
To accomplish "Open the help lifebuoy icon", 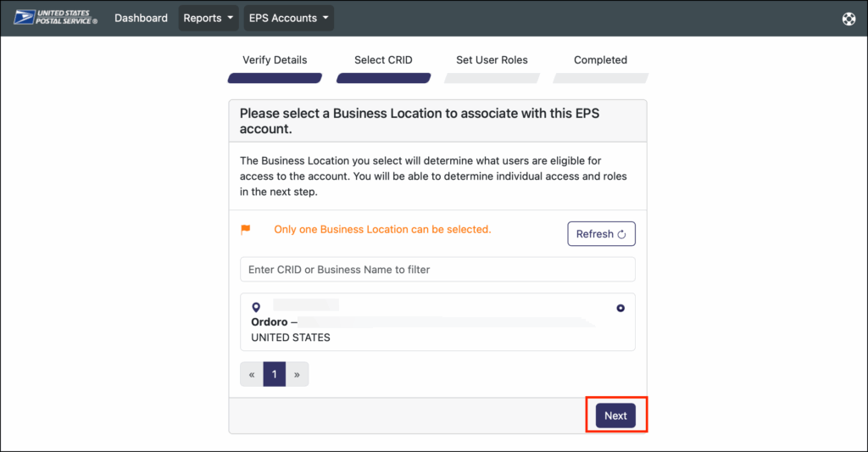I will (849, 19).
